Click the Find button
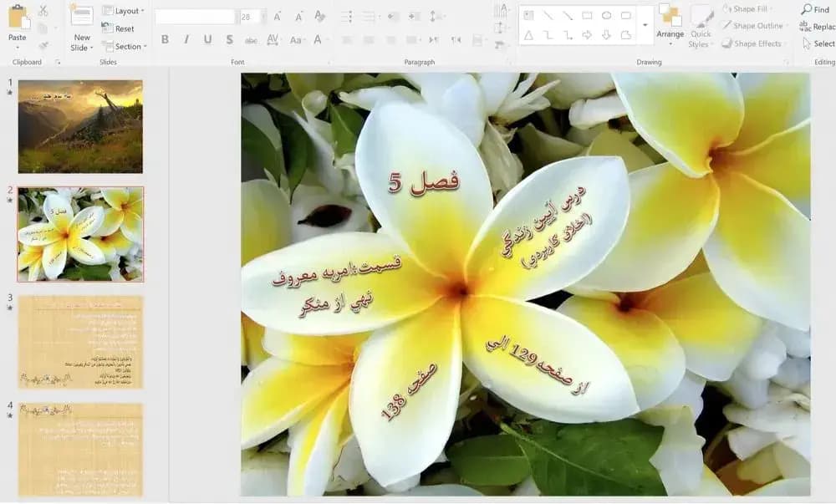 pyautogui.click(x=816, y=9)
